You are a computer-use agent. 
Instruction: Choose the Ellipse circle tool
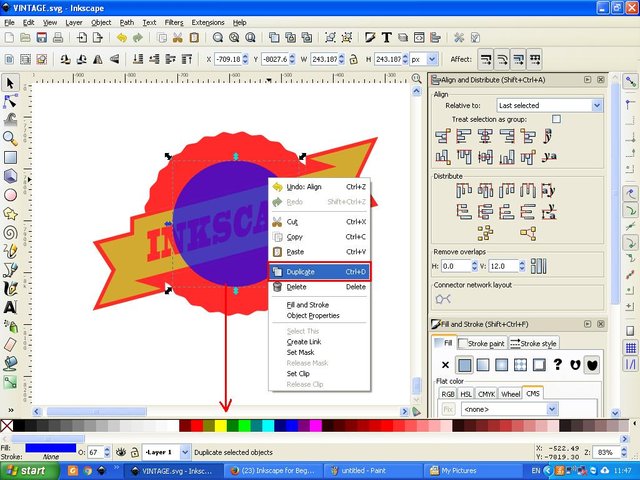(10, 195)
